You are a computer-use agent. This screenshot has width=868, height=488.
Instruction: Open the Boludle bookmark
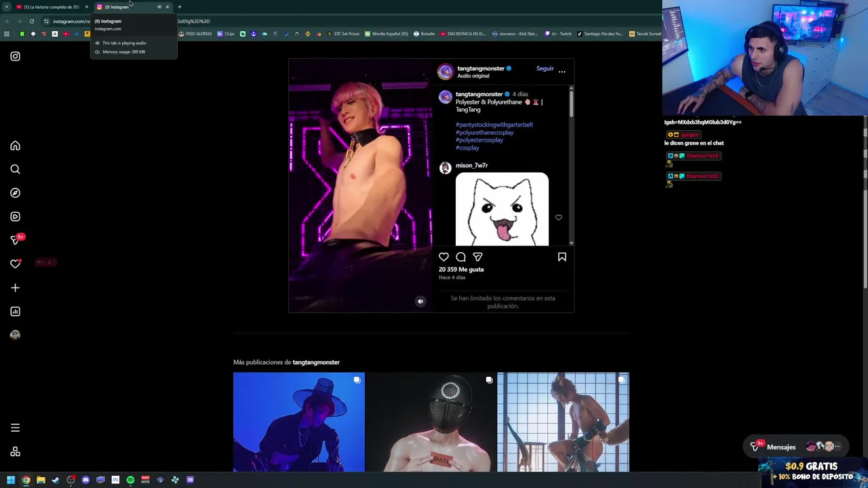tap(424, 34)
